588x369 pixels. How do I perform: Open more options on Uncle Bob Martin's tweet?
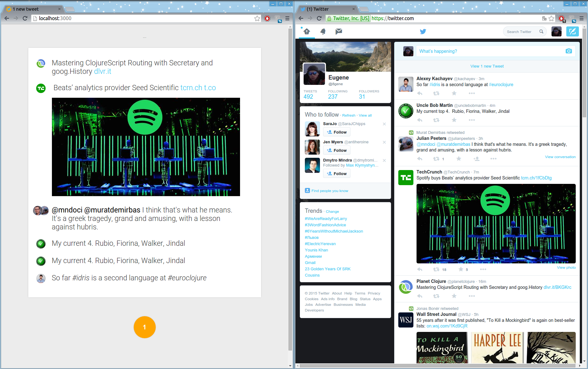click(472, 120)
